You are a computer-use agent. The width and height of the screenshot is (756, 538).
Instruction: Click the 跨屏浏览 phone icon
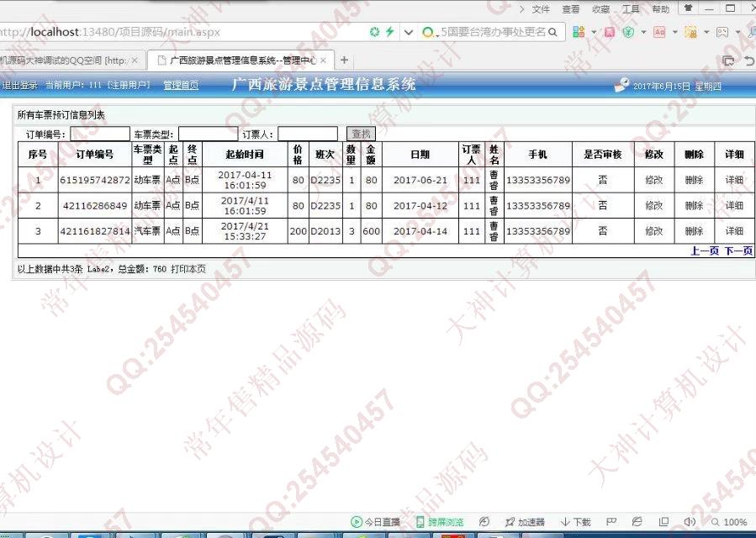click(x=420, y=522)
